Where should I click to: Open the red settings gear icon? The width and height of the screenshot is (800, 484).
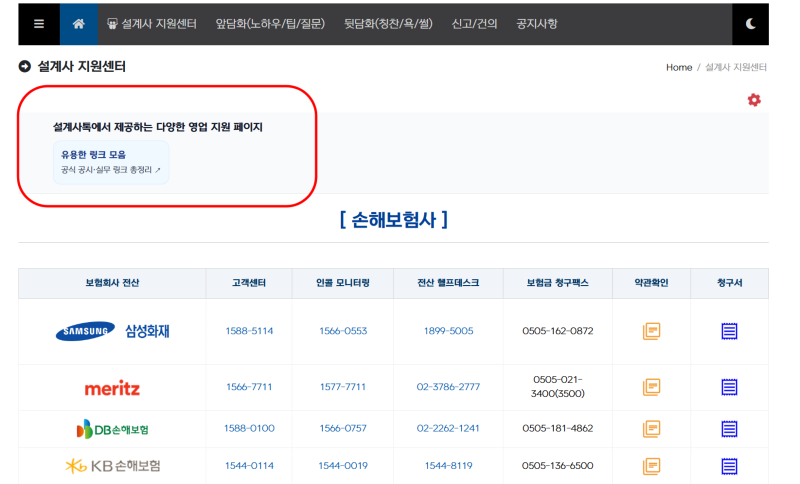point(754,100)
